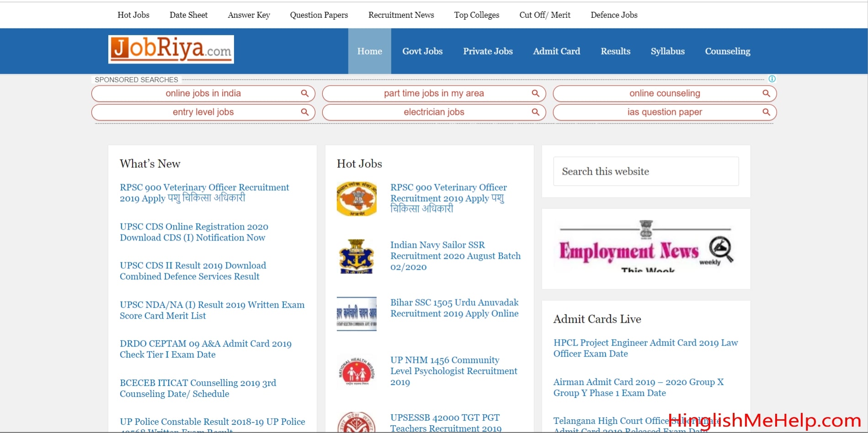
Task: Open Answer Key in the top bar
Action: click(249, 15)
